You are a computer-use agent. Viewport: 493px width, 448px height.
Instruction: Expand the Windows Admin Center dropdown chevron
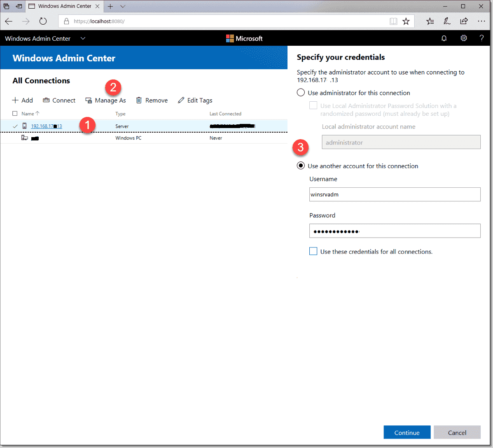(83, 38)
